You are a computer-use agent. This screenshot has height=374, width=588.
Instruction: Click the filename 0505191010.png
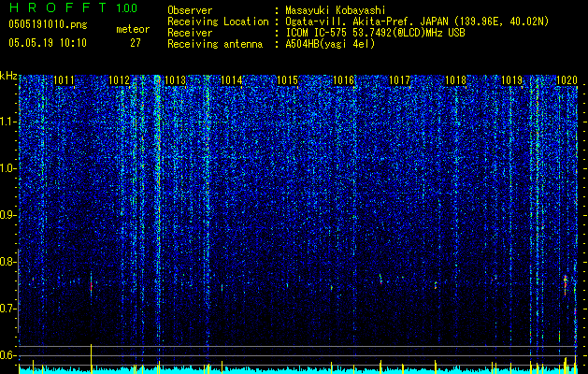[x=48, y=24]
